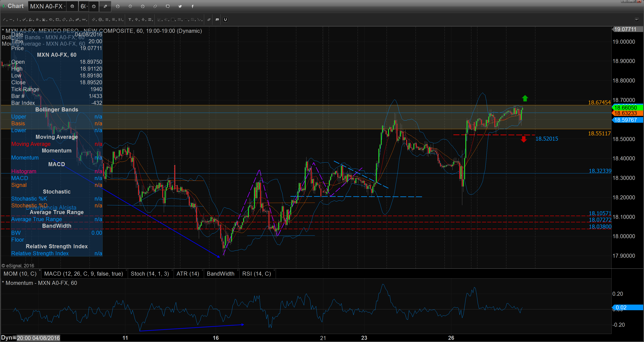Image resolution: width=644 pixels, height=342 pixels.
Task: Select the Gann grid tool
Action: coord(173,20)
